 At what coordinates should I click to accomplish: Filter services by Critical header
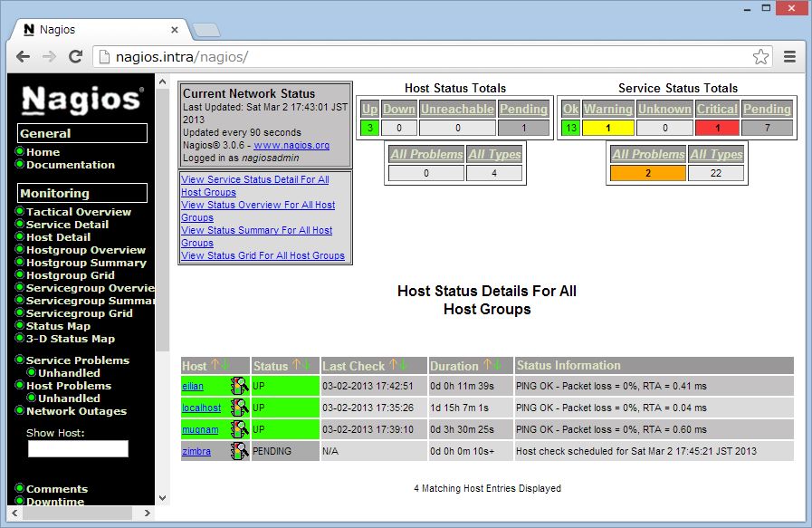pyautogui.click(x=717, y=109)
